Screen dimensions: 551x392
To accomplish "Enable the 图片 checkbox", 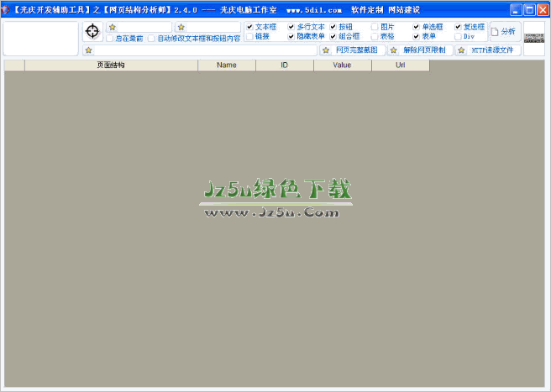I will pos(375,27).
